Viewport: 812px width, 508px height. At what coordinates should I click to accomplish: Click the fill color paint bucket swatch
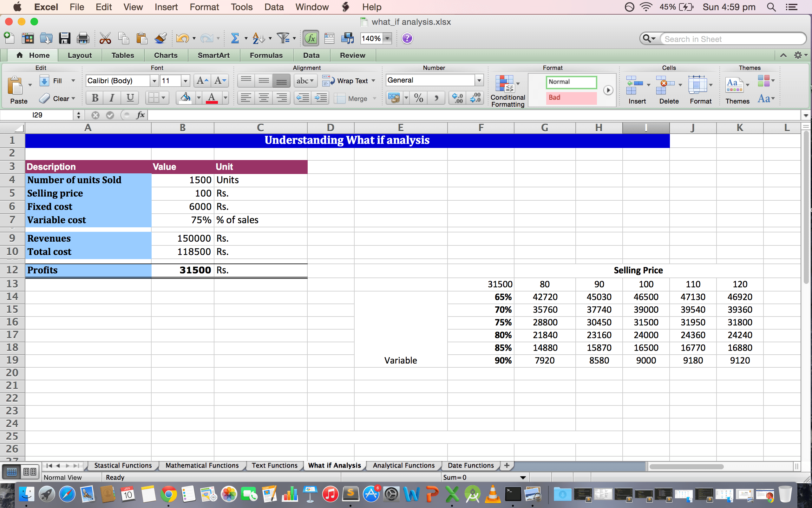click(x=185, y=98)
